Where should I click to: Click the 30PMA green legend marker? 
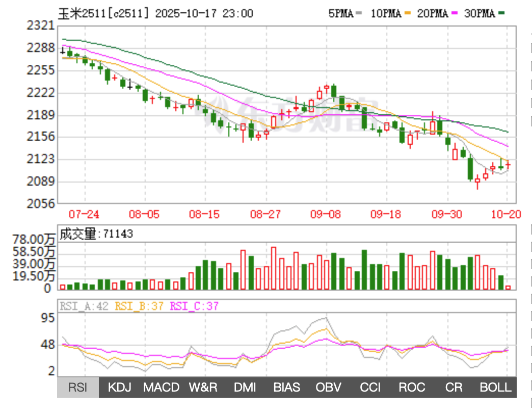[x=502, y=14]
